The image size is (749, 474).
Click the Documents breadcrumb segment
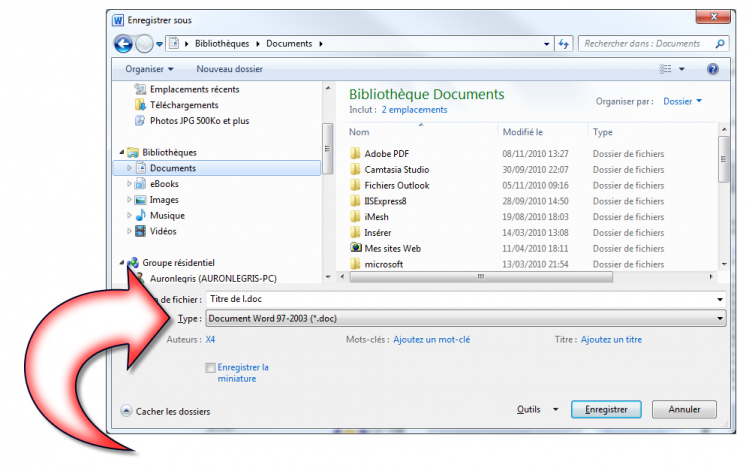click(x=289, y=43)
